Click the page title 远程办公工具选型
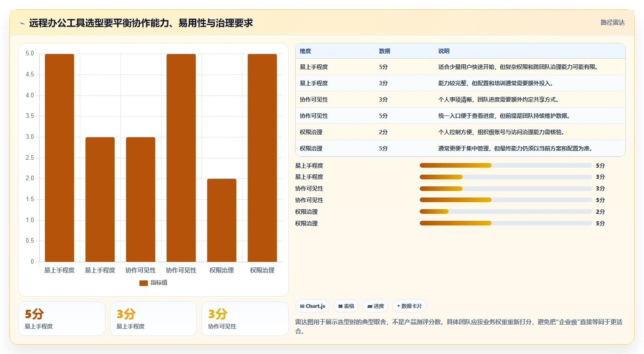Viewport: 644px width, 354px height. pyautogui.click(x=141, y=23)
